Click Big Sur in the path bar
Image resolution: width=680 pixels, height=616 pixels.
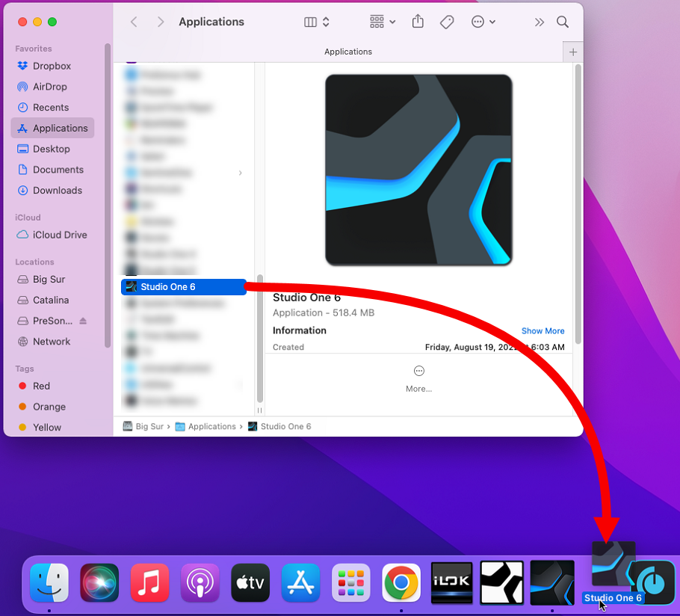pos(143,426)
